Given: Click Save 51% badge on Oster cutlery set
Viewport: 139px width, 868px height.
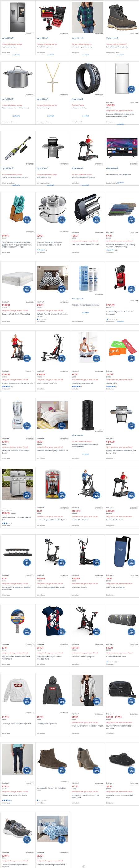Looking at the screenshot, I should tap(27, 220).
